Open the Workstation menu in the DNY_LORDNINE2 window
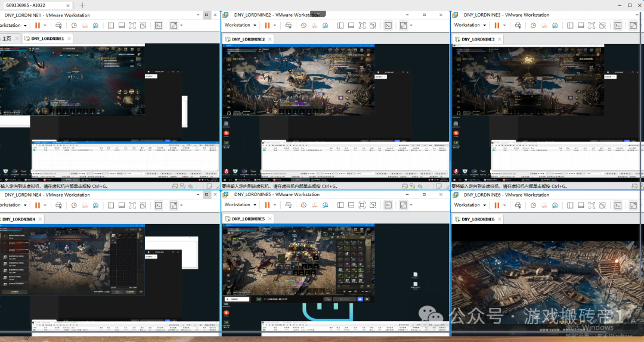This screenshot has height=342, width=644. click(240, 25)
